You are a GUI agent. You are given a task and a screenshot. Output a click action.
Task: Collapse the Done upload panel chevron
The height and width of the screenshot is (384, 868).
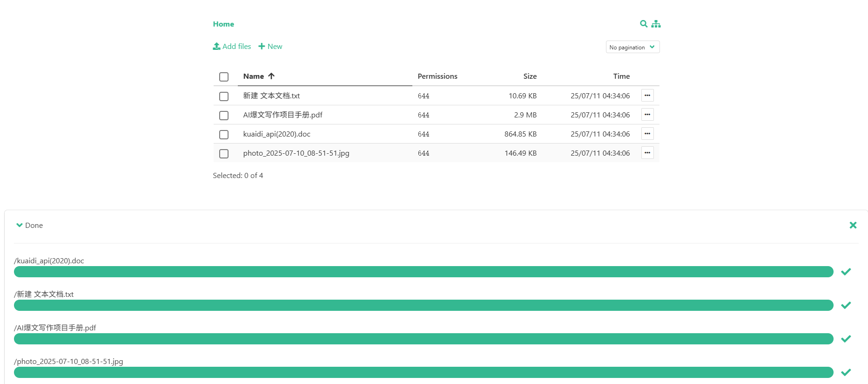click(x=20, y=225)
